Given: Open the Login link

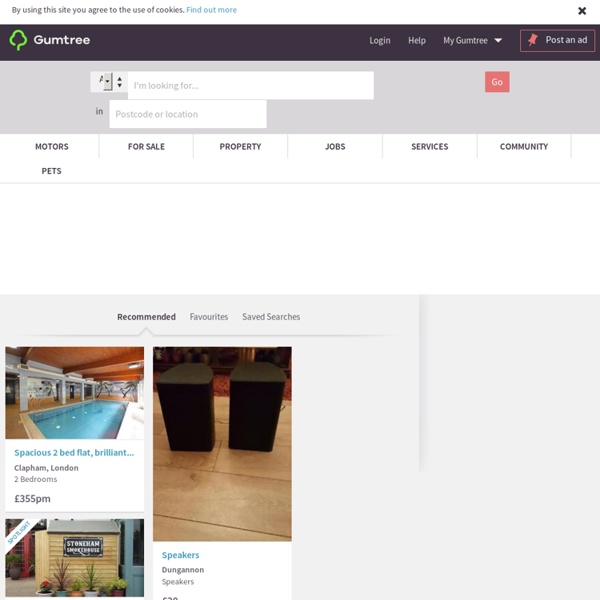Looking at the screenshot, I should pyautogui.click(x=380, y=41).
